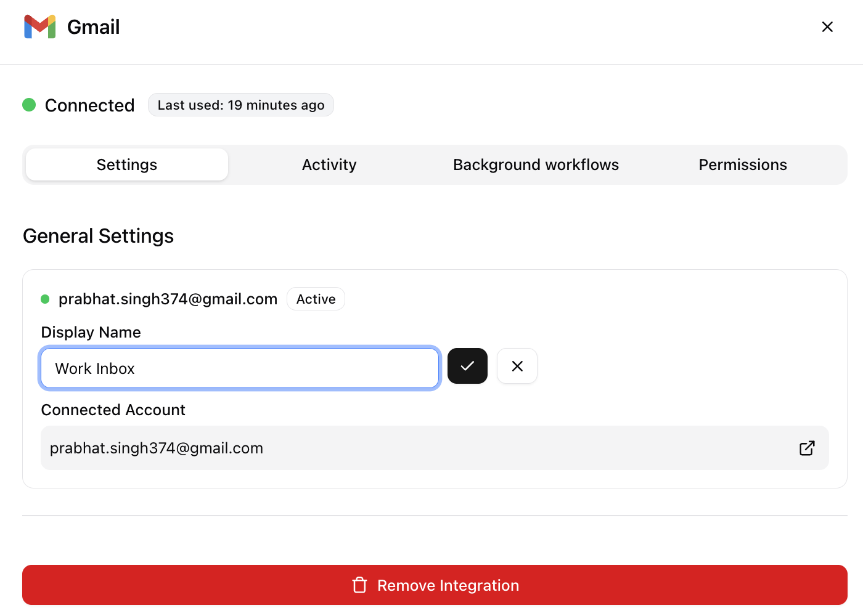Viewport: 863px width, 616px height.
Task: Click the checkmark to save display name
Action: click(x=467, y=366)
